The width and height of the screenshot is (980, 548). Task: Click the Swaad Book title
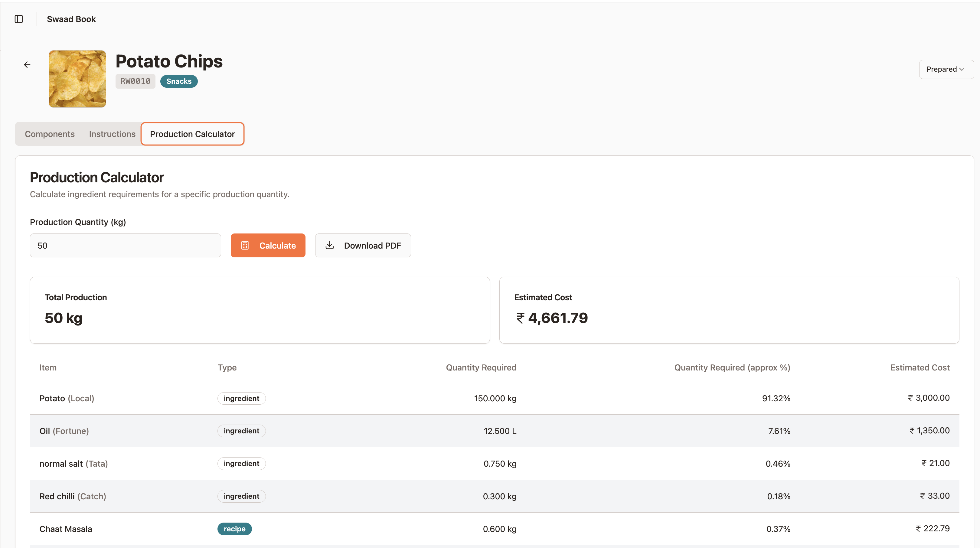click(x=71, y=19)
